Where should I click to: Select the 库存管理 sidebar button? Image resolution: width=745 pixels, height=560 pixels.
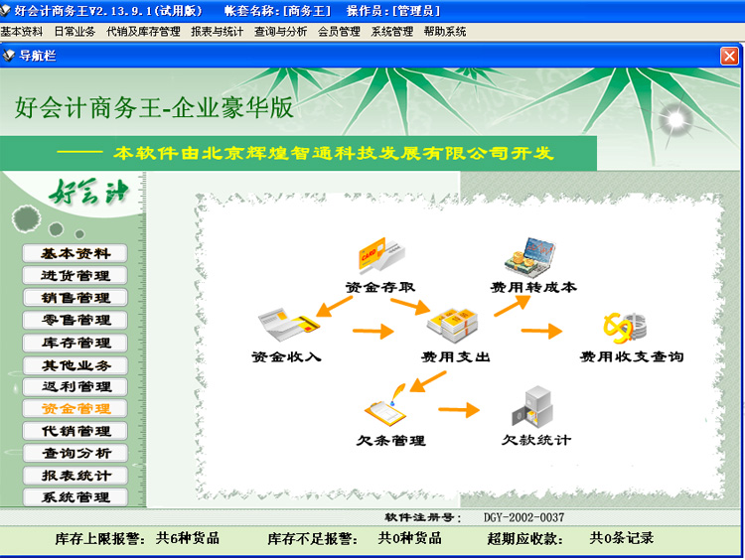(75, 343)
